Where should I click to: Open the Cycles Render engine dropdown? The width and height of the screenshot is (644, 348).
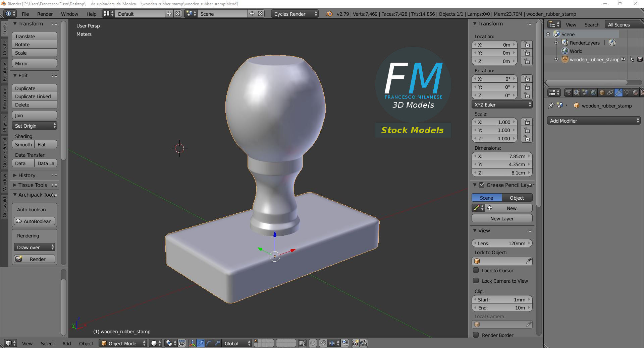tap(294, 14)
